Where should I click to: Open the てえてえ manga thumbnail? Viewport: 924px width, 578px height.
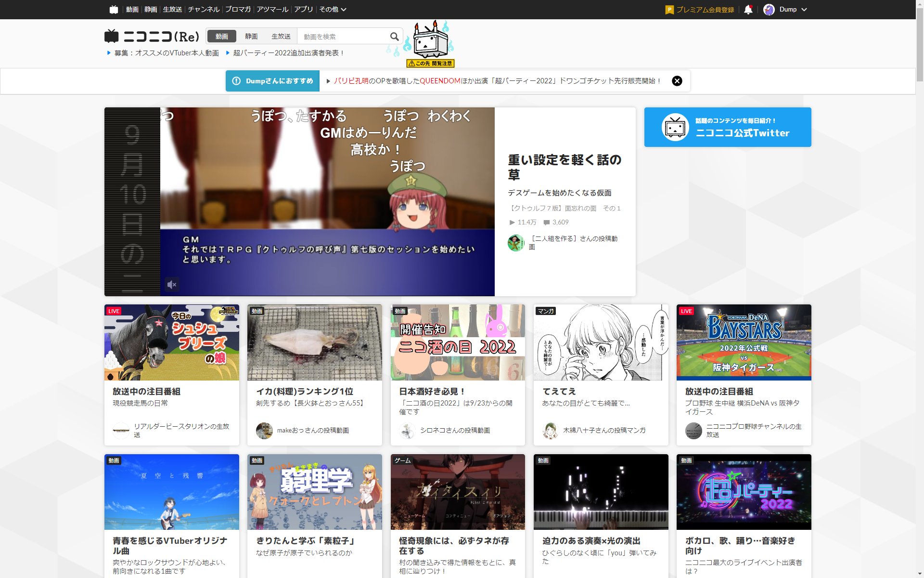[601, 342]
